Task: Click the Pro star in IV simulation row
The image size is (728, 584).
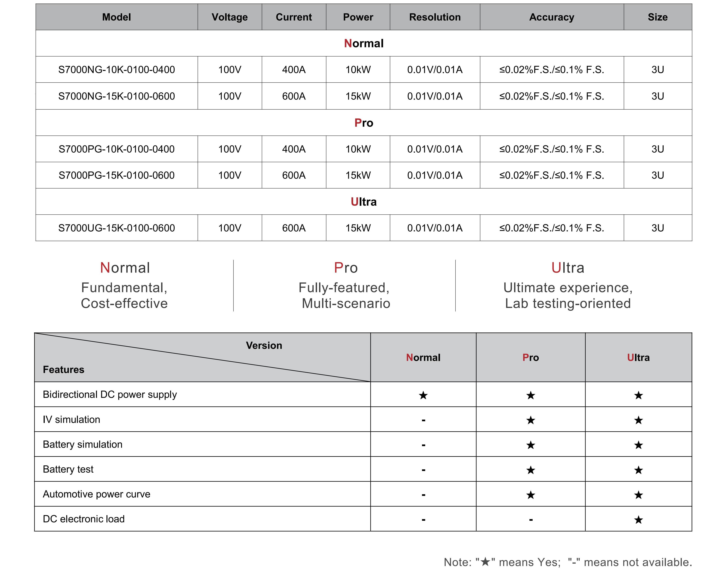Action: click(531, 420)
